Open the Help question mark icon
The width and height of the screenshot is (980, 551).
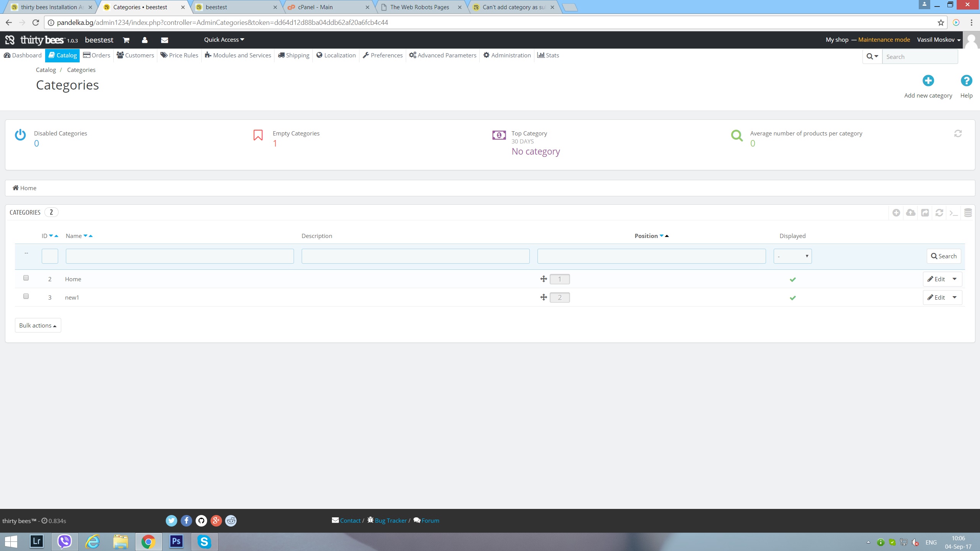click(x=966, y=81)
